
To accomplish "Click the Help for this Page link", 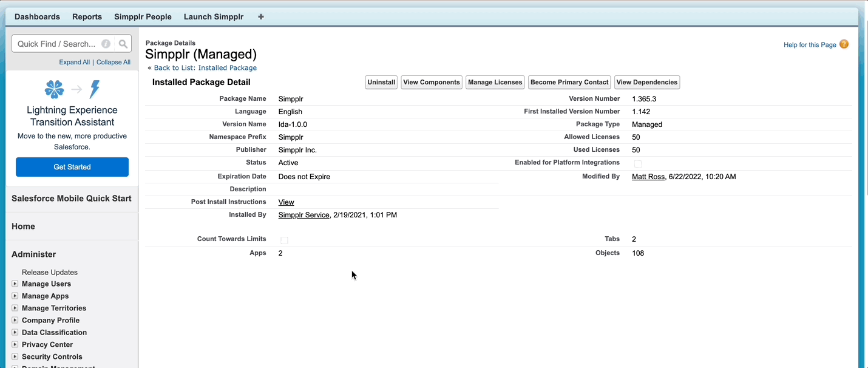I will click(810, 45).
